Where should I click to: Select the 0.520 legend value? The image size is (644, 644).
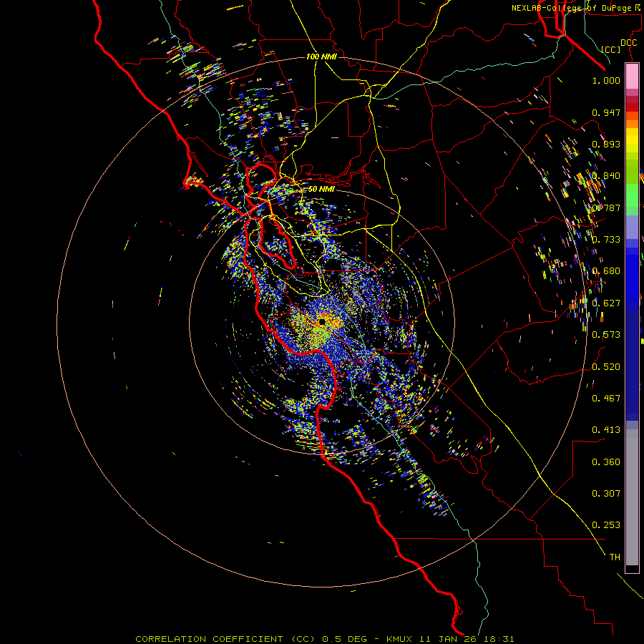(x=606, y=367)
